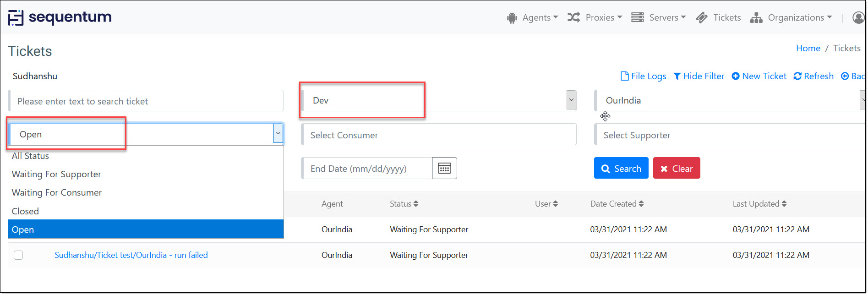868x295 pixels.
Task: Pick Closed from the status list
Action: (x=146, y=211)
